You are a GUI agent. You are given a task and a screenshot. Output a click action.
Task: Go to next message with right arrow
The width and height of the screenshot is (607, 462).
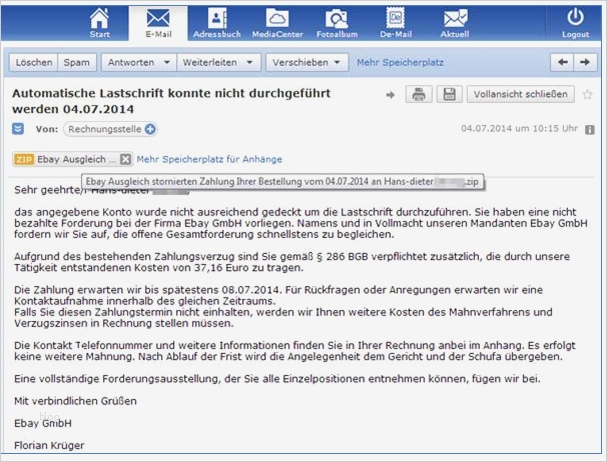point(585,62)
